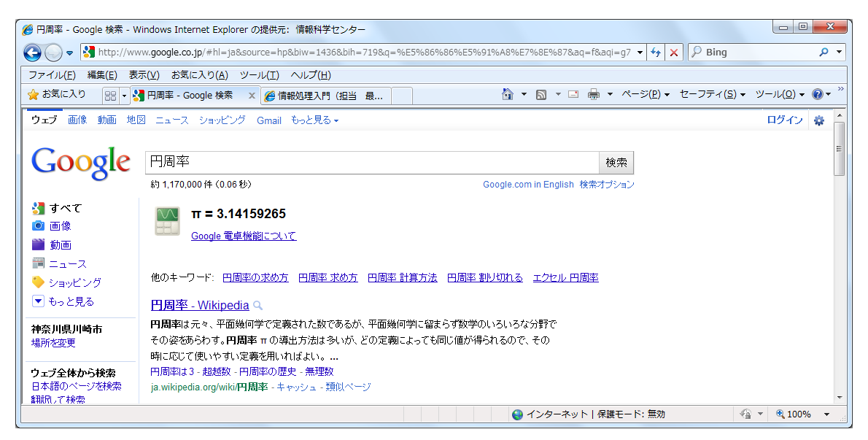Expand the Print options dropdown arrow

tap(610, 95)
